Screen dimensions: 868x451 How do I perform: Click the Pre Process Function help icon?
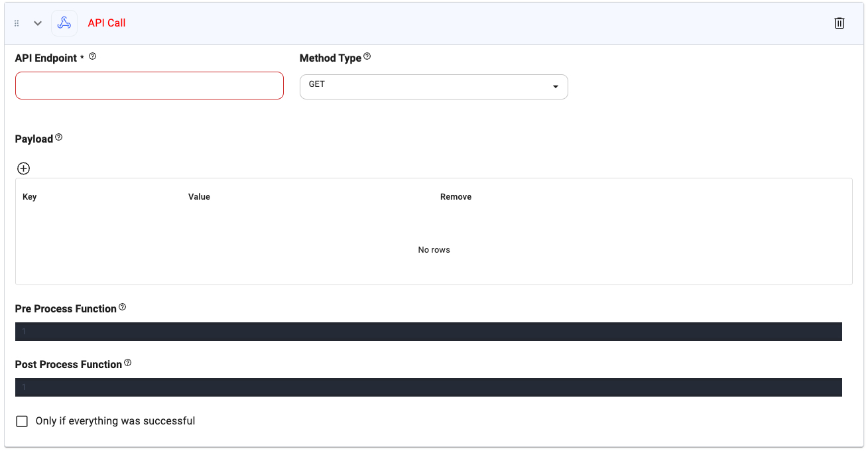coord(122,306)
